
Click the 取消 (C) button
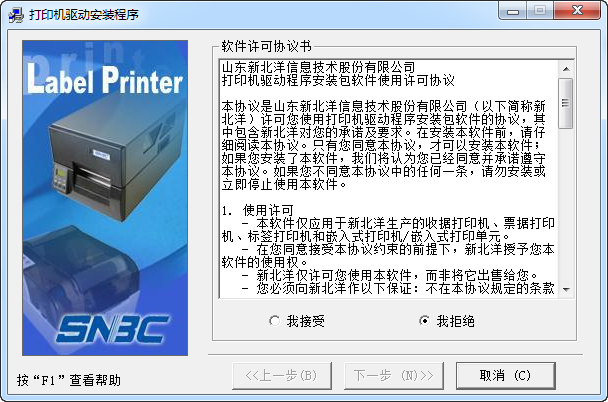pyautogui.click(x=506, y=375)
